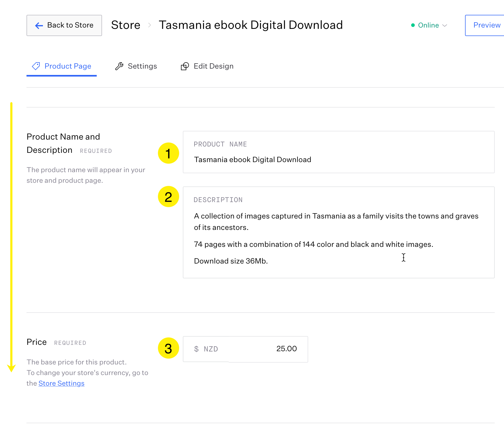Focus the Product Name input field
The height and width of the screenshot is (428, 504).
pos(338,160)
